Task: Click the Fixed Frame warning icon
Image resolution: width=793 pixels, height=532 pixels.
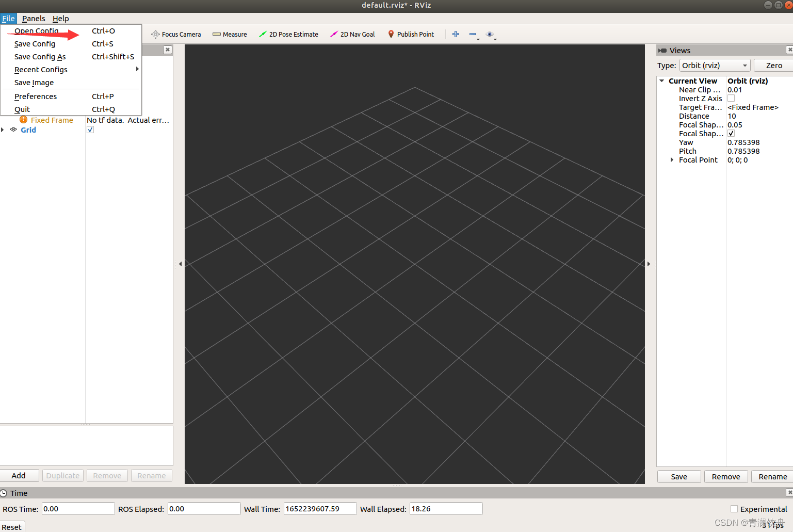Action: (x=23, y=120)
